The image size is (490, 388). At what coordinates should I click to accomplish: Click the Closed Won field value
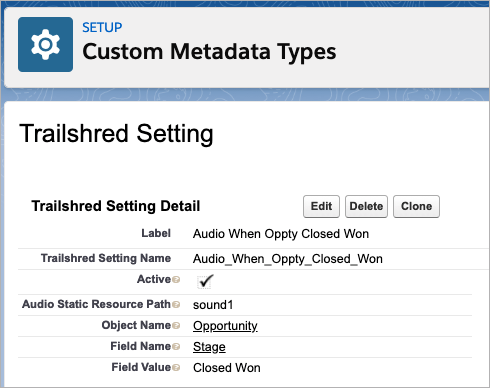pyautogui.click(x=227, y=368)
